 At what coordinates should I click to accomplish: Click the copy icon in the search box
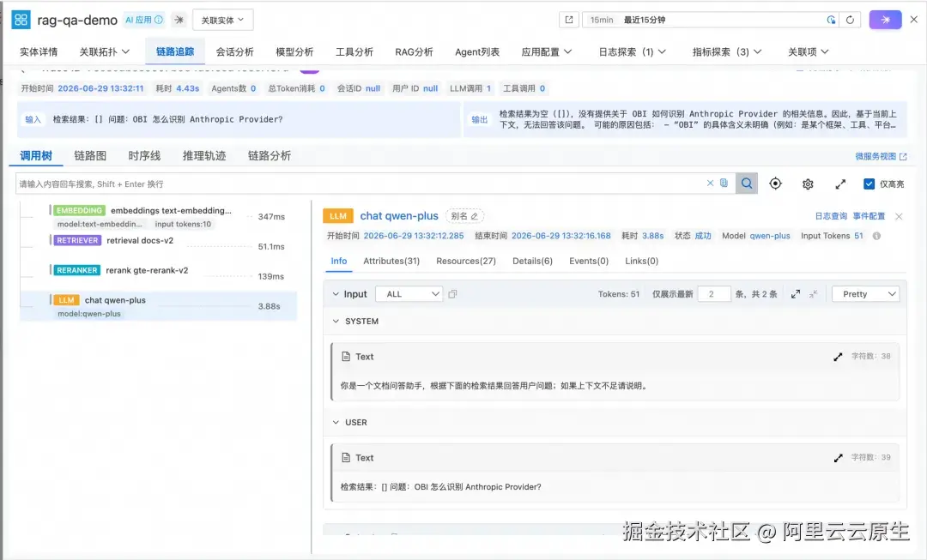[724, 184]
